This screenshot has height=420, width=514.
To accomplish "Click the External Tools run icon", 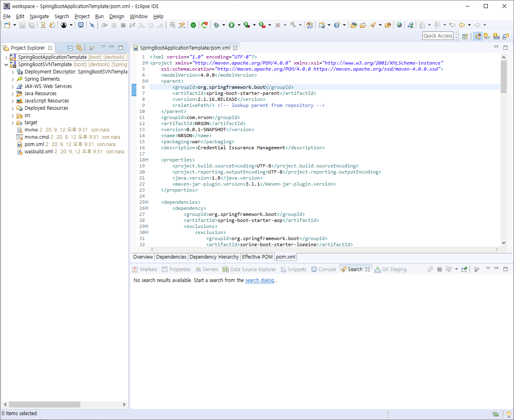I will pos(262,25).
